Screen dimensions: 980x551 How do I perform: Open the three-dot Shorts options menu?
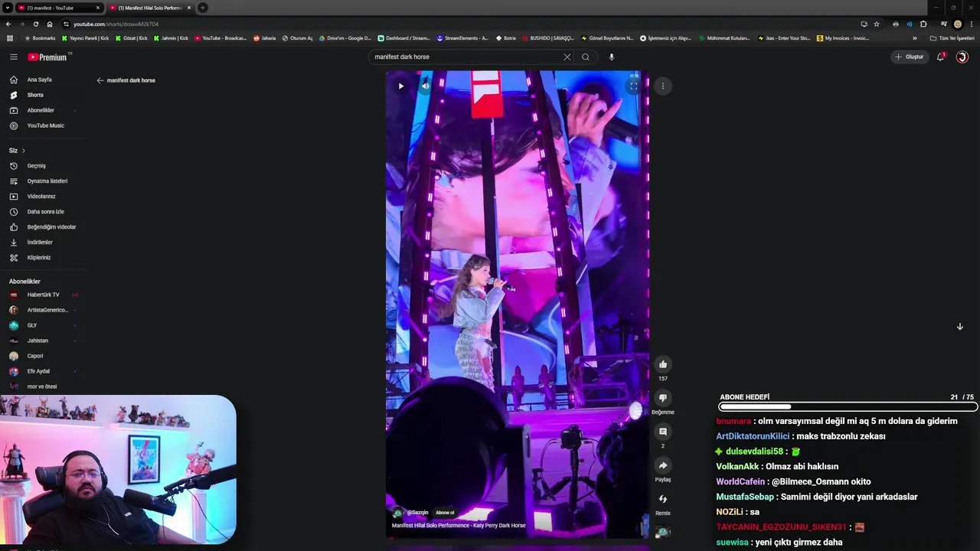coord(663,86)
